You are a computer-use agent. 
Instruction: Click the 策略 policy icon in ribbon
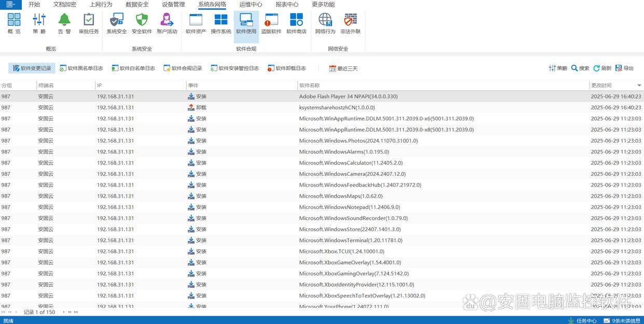coord(39,24)
